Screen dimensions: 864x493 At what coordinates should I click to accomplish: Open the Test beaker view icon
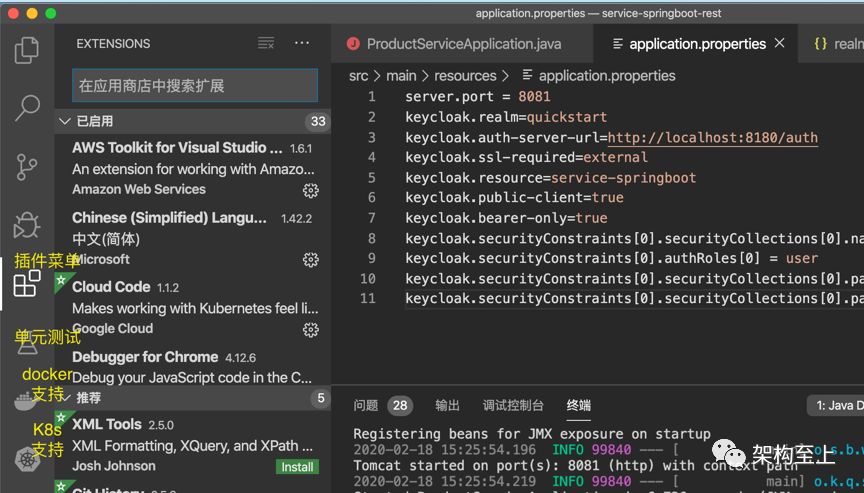click(x=26, y=346)
